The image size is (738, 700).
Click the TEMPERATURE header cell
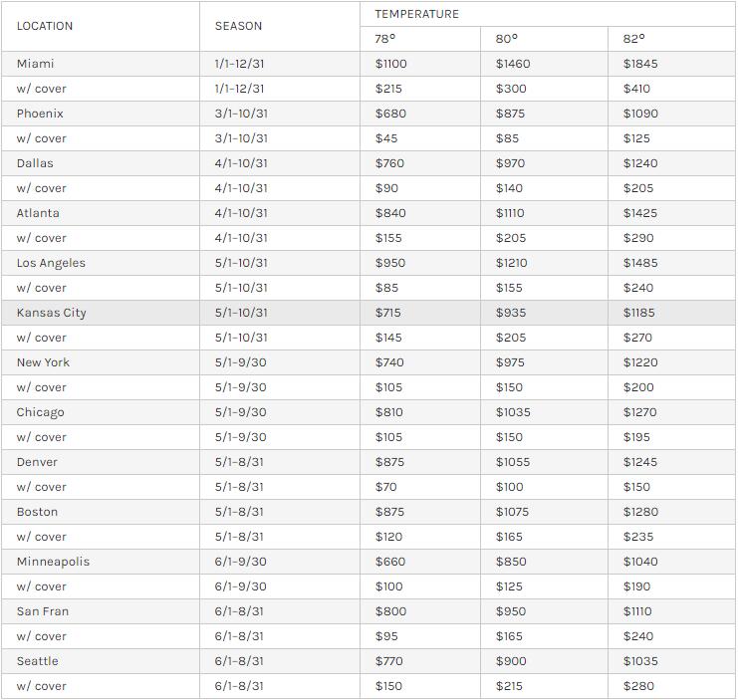click(x=416, y=14)
